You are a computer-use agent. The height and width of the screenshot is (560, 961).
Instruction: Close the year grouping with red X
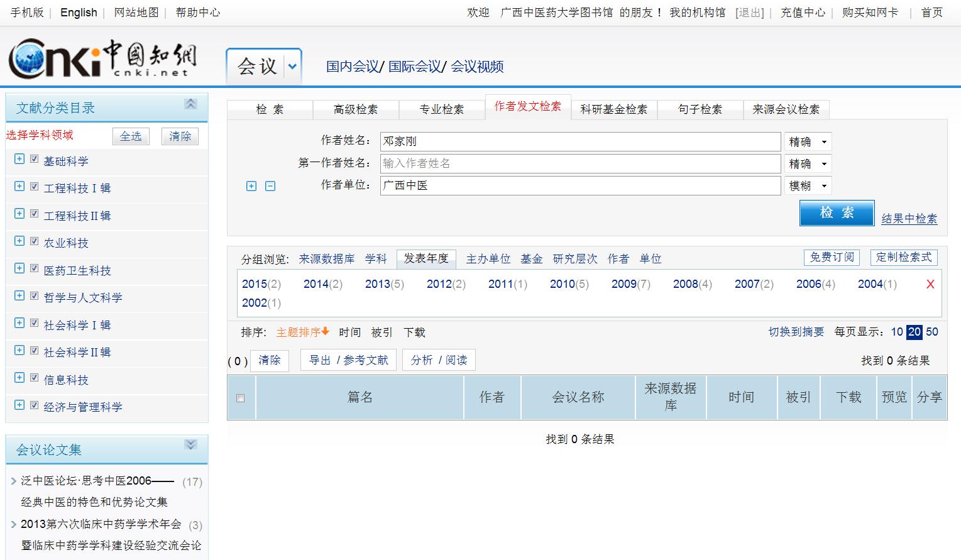[x=930, y=284]
